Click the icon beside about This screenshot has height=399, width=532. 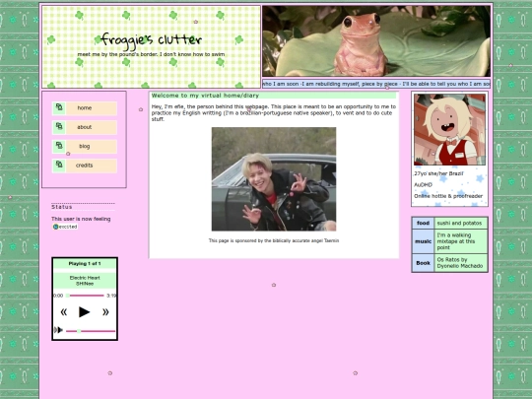click(59, 126)
